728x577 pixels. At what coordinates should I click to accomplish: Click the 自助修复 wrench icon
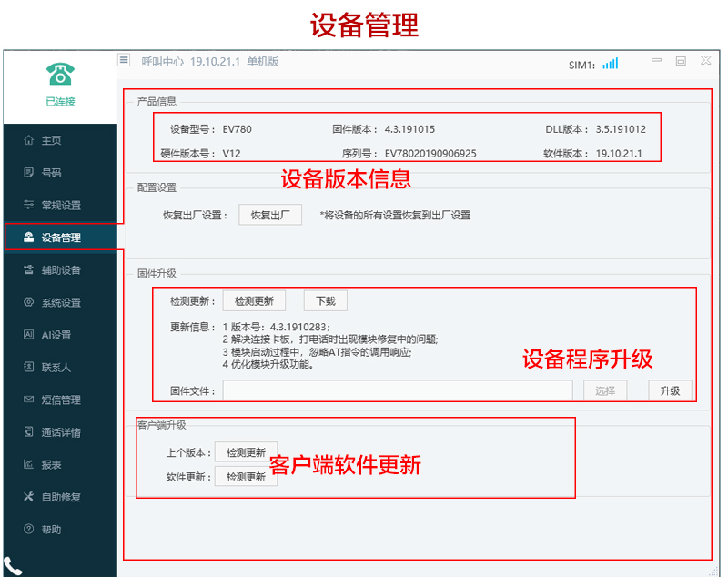point(29,497)
